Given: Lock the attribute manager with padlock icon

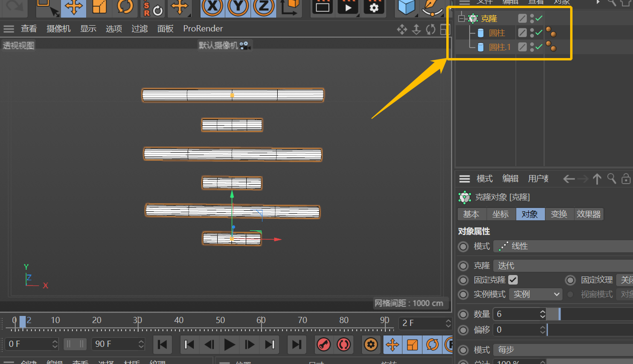Looking at the screenshot, I should (x=626, y=179).
